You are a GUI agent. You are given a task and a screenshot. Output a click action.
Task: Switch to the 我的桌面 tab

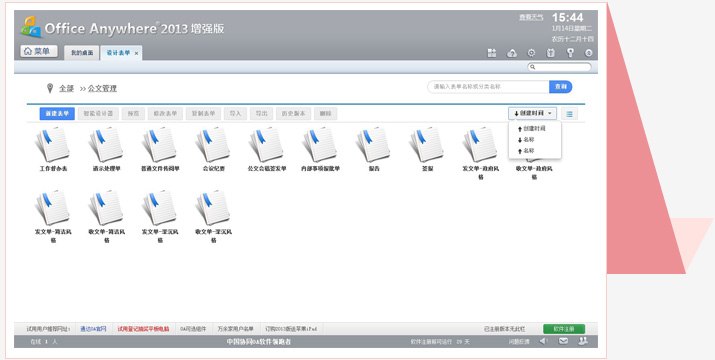82,53
